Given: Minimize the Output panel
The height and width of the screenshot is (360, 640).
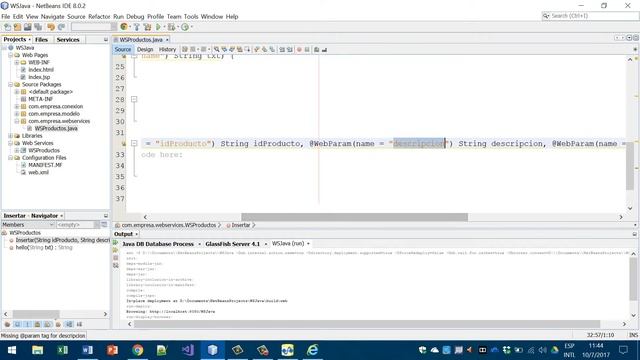Looking at the screenshot, I should tap(635, 234).
